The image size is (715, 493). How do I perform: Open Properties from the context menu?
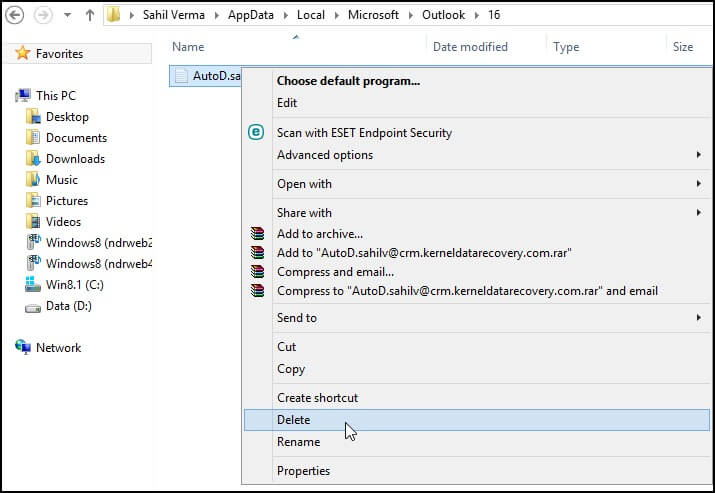303,471
